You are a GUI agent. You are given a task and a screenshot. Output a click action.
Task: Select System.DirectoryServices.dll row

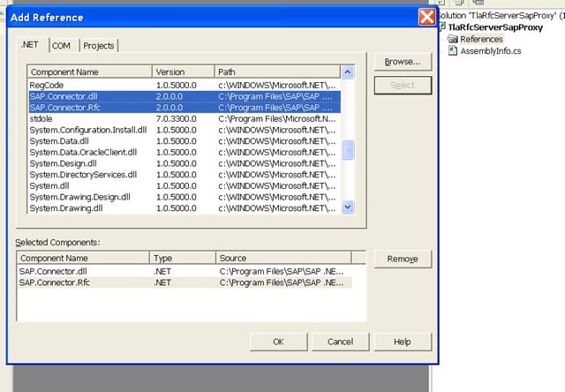click(x=185, y=175)
